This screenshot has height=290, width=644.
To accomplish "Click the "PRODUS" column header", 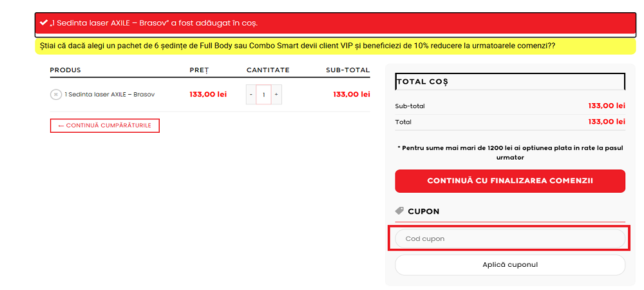I will coord(66,70).
